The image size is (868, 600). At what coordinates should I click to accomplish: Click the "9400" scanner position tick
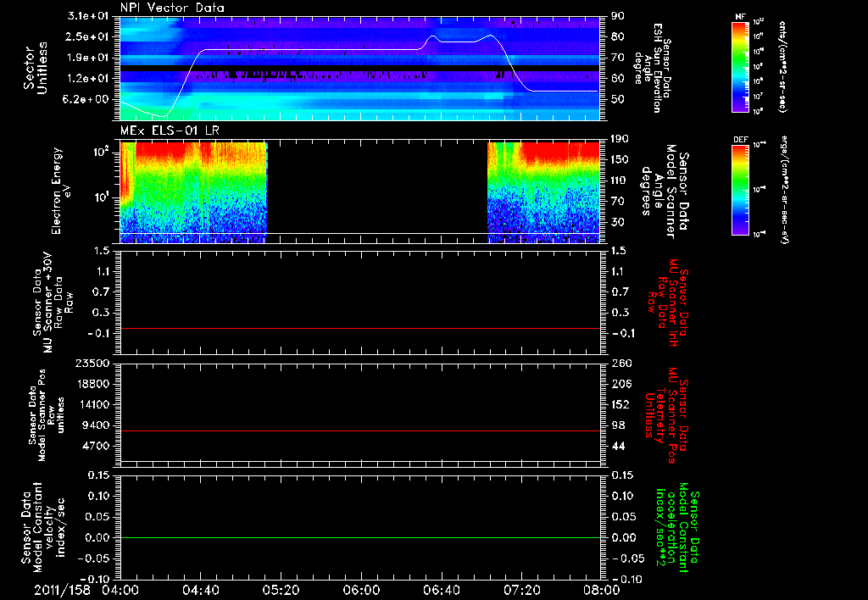(x=96, y=425)
